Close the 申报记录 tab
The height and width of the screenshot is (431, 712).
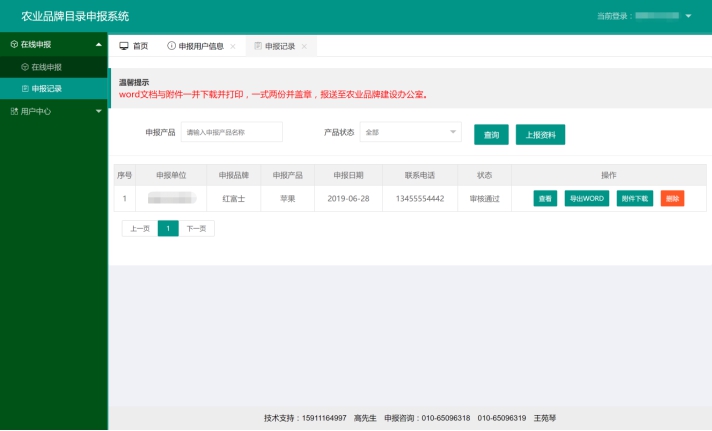[304, 46]
